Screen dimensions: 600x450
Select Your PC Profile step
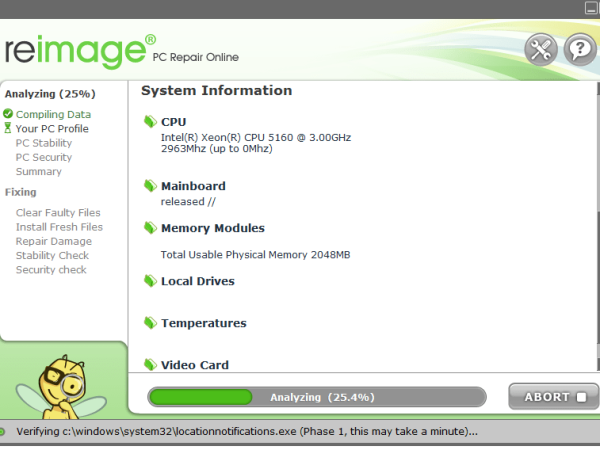[52, 129]
